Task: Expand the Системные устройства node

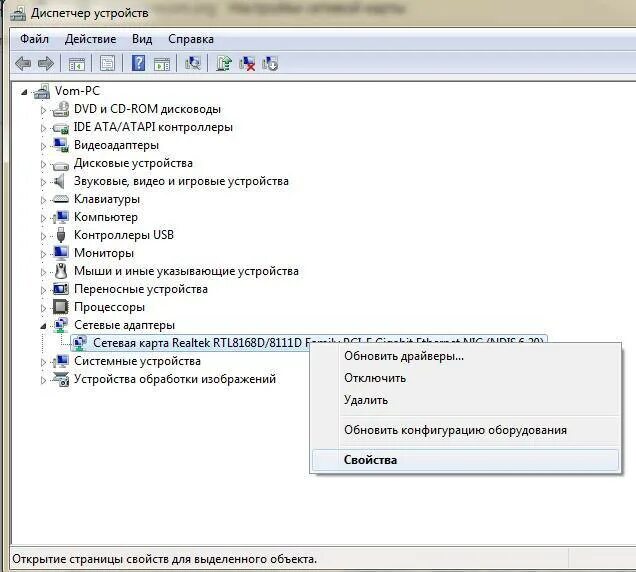Action: pyautogui.click(x=43, y=362)
